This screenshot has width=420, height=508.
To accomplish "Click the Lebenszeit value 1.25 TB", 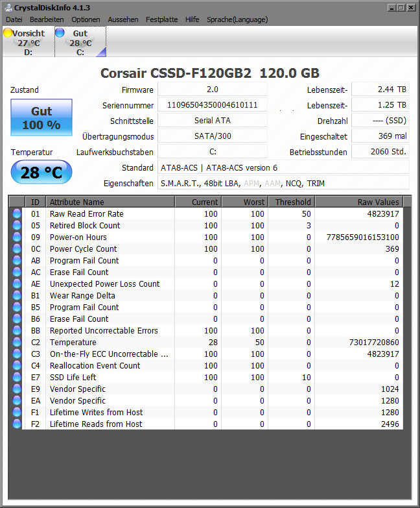I will (380, 105).
